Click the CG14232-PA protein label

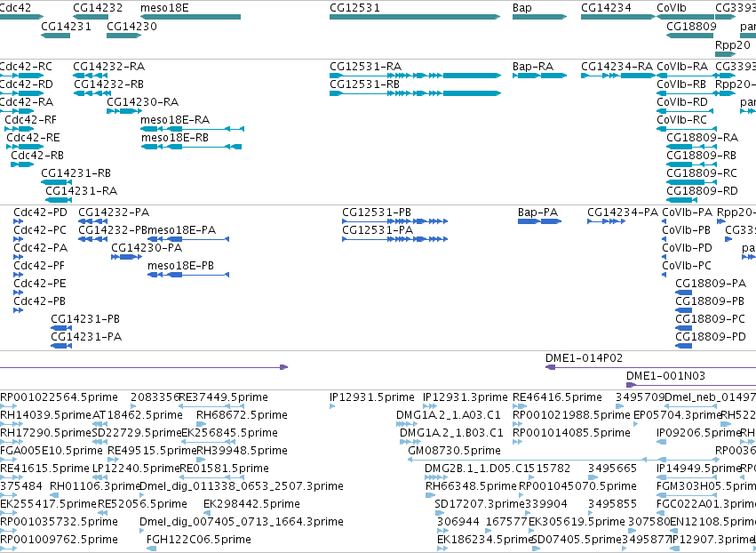coord(114,212)
